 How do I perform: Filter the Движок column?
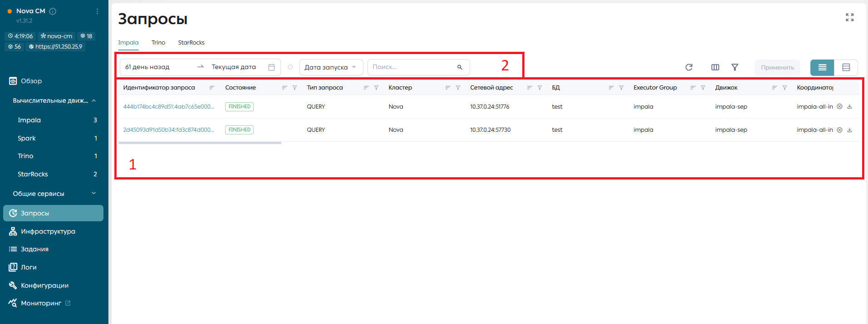click(785, 88)
